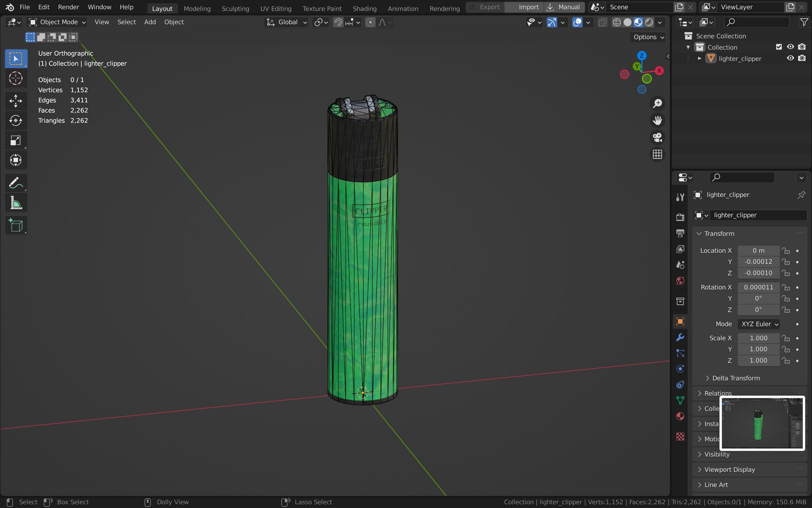The width and height of the screenshot is (812, 508).
Task: Toggle viewport overlays button
Action: (578, 22)
